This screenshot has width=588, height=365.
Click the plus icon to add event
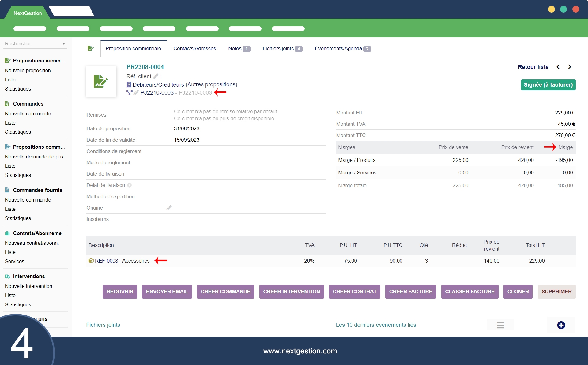[561, 325]
